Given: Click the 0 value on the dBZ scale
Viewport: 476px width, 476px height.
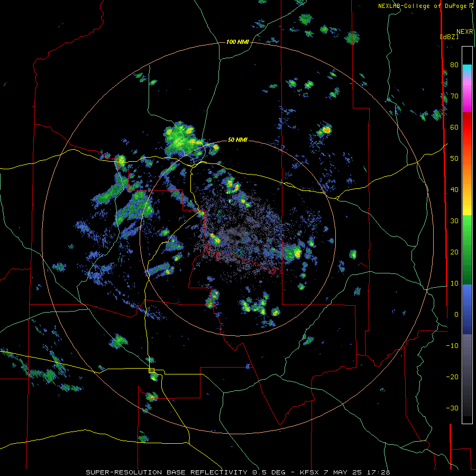Looking at the screenshot, I should point(456,315).
